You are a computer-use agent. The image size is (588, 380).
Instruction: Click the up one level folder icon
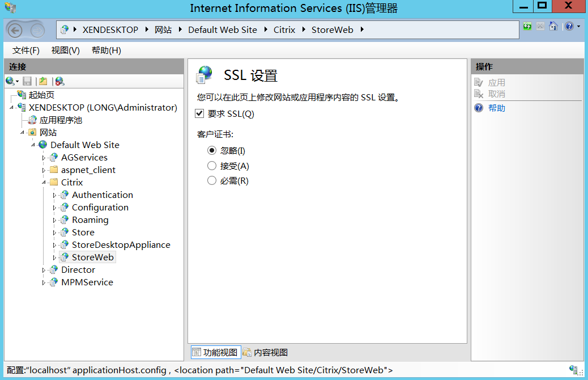point(44,81)
